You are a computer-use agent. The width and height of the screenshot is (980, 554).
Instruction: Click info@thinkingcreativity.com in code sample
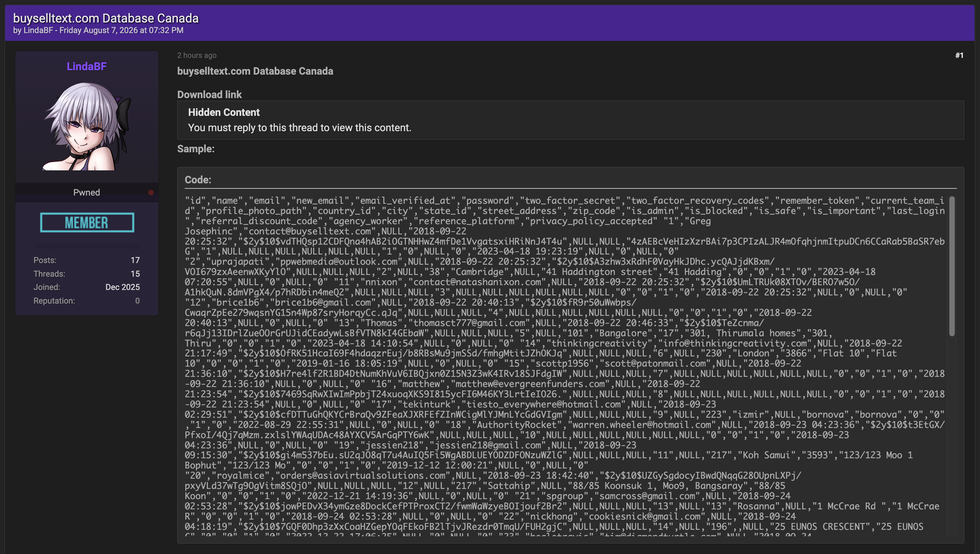[x=735, y=343]
